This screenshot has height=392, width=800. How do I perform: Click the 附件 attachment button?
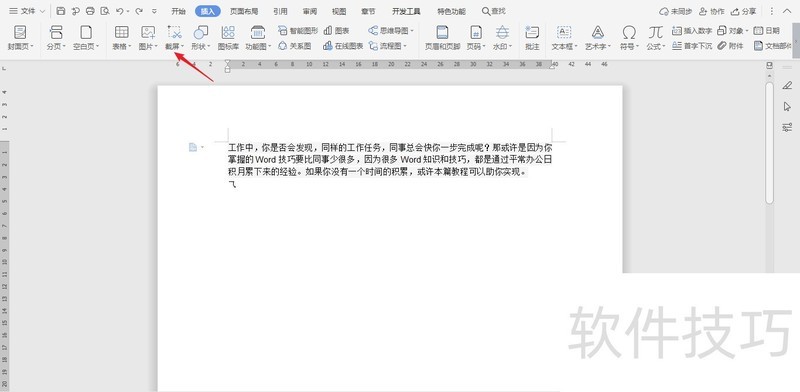tap(730, 46)
